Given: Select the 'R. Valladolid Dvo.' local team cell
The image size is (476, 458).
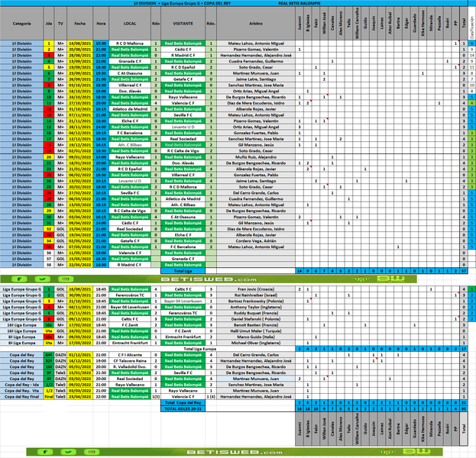Looking at the screenshot, I should coord(130,366).
